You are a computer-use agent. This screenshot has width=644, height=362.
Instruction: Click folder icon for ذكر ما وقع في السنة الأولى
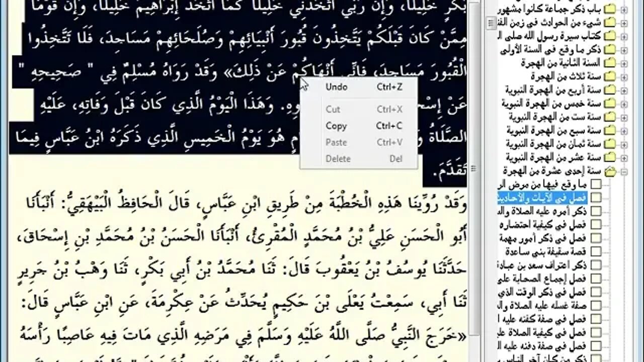coord(611,50)
